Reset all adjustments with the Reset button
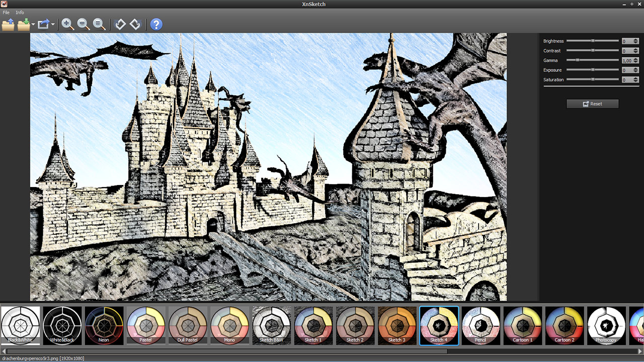This screenshot has width=644, height=362. (593, 104)
